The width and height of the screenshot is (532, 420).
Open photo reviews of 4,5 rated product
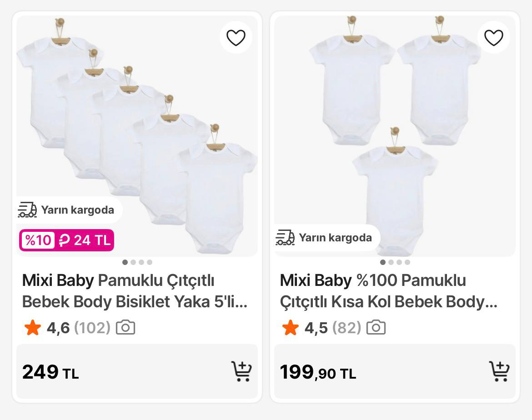pyautogui.click(x=376, y=327)
